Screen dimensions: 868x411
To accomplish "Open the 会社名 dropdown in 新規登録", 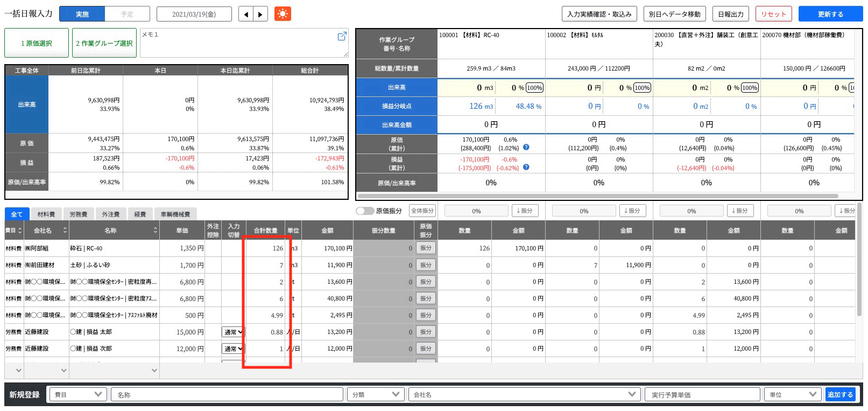I will tap(524, 395).
